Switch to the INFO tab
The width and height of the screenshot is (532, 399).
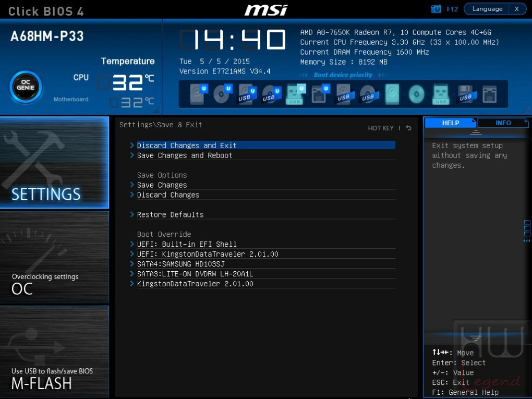[503, 123]
